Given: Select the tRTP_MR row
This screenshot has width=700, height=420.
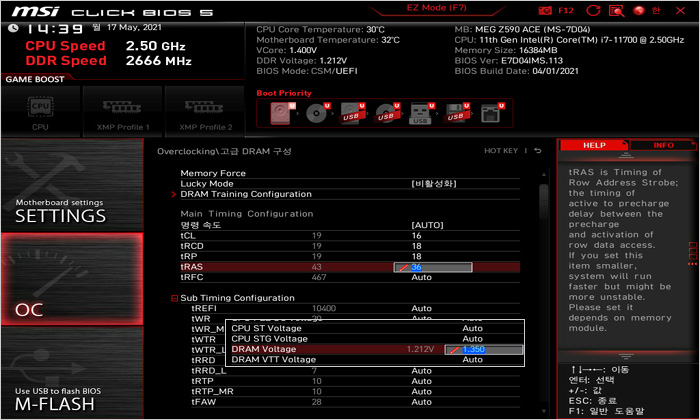Looking at the screenshot, I should point(355,391).
